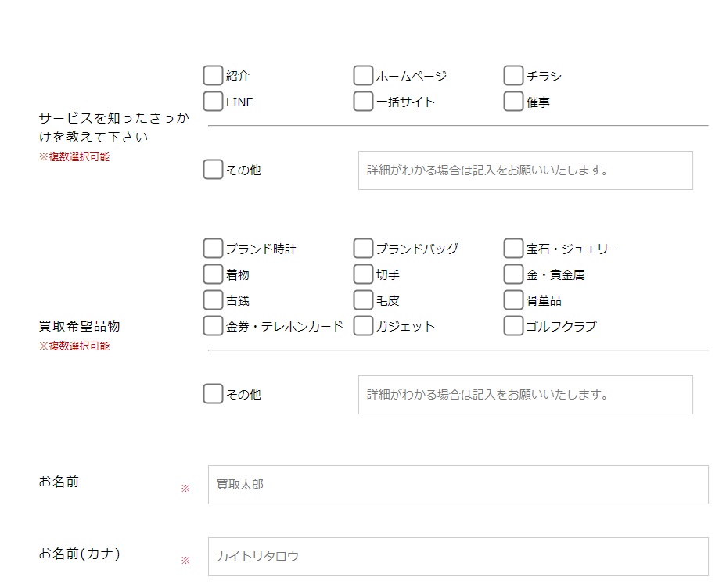Check the 着物 checkbox
Image resolution: width=726 pixels, height=588 pixels.
point(213,274)
